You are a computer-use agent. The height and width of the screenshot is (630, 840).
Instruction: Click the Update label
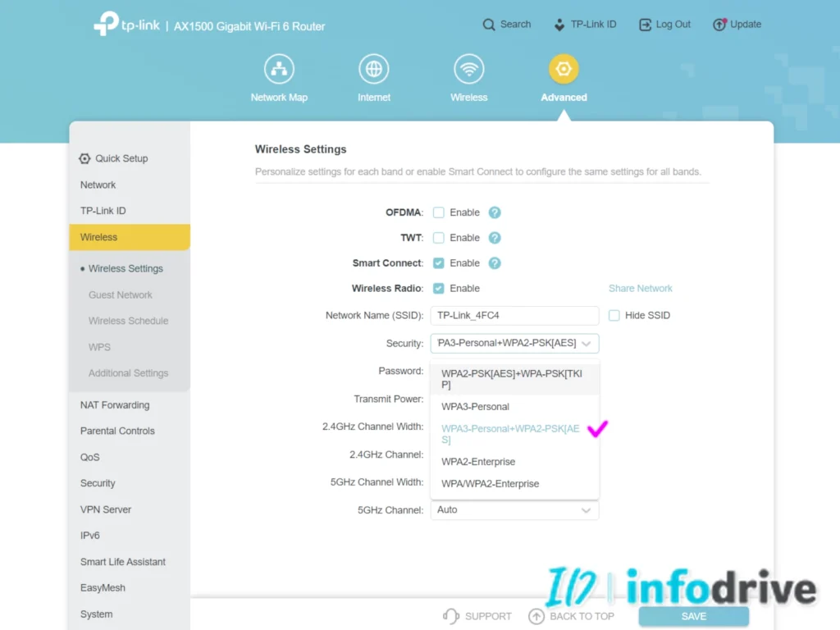coord(746,24)
